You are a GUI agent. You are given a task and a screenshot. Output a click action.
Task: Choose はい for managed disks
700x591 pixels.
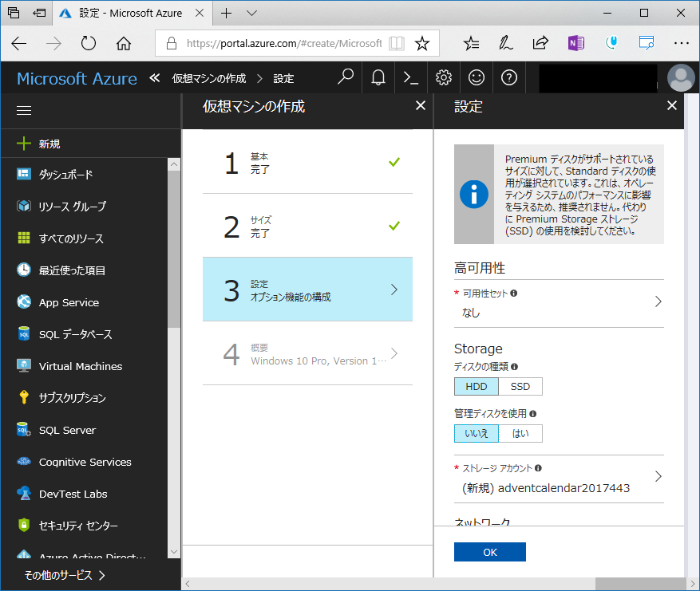pyautogui.click(x=520, y=433)
